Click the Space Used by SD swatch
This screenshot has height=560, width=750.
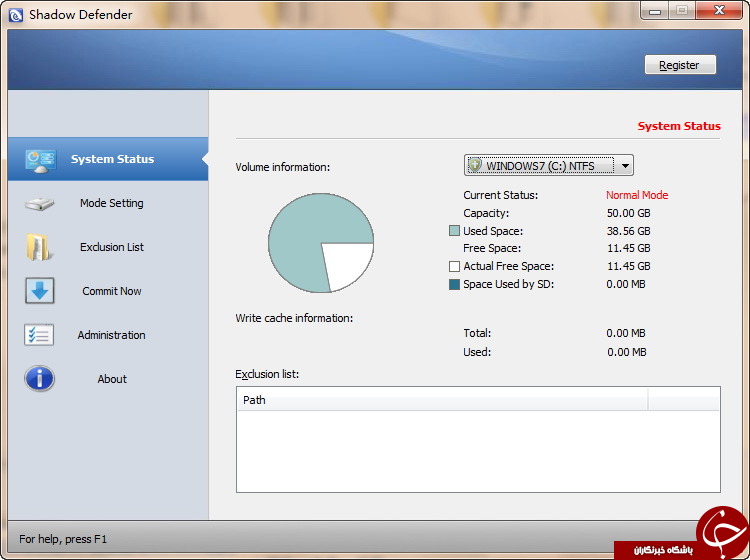click(454, 285)
